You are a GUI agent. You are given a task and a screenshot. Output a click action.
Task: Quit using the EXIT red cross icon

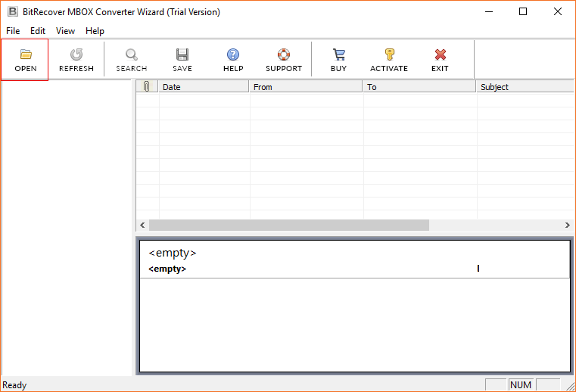[440, 54]
